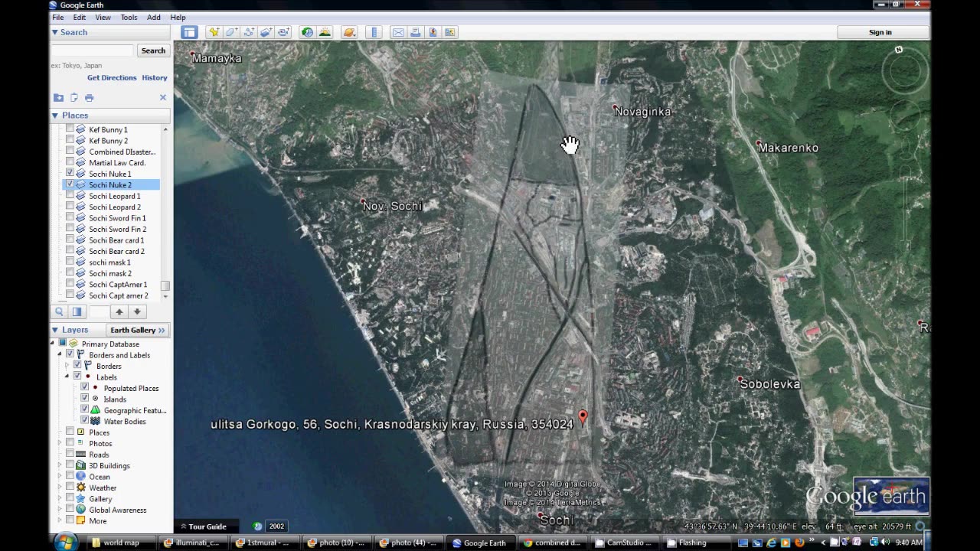980x551 pixels.
Task: Add folder icon in Search panel
Action: 58,97
